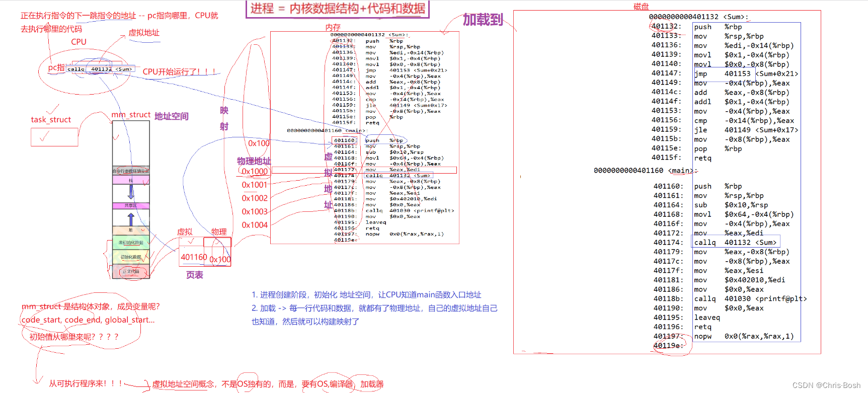Click the "pc指" label beside the register

tap(56, 67)
